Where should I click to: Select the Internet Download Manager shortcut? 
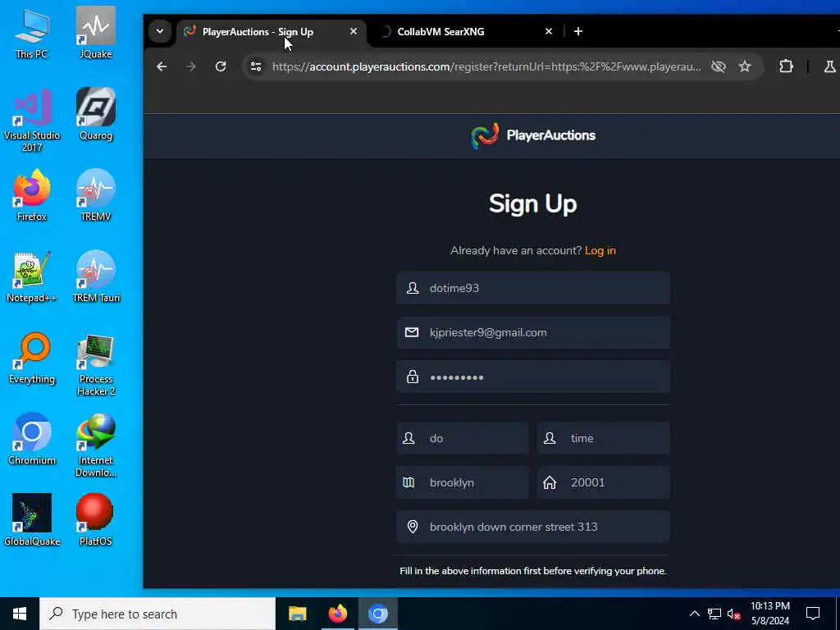(96, 445)
